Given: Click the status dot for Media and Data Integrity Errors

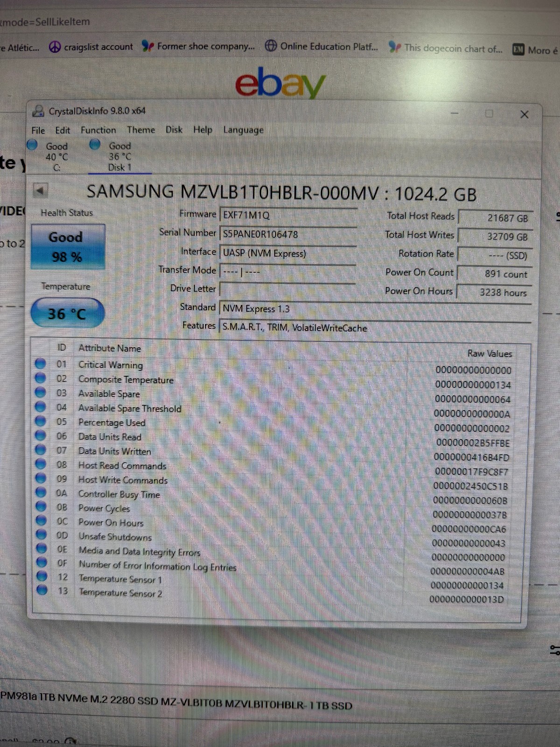Looking at the screenshot, I should coord(42,548).
